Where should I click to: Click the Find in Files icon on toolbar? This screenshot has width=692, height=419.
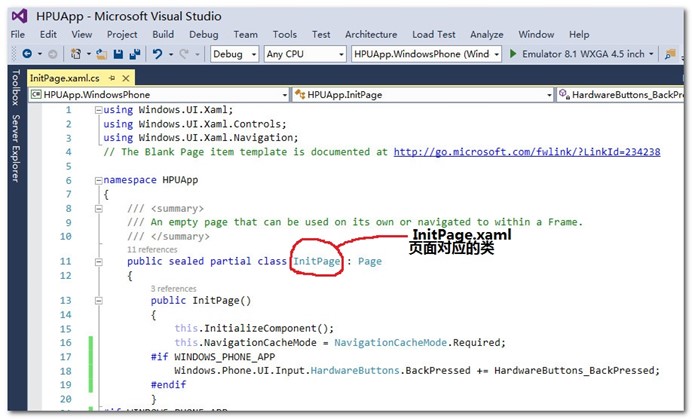670,54
